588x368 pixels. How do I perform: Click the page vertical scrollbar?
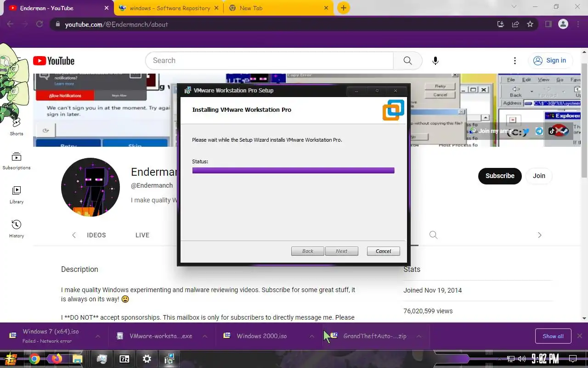click(584, 121)
